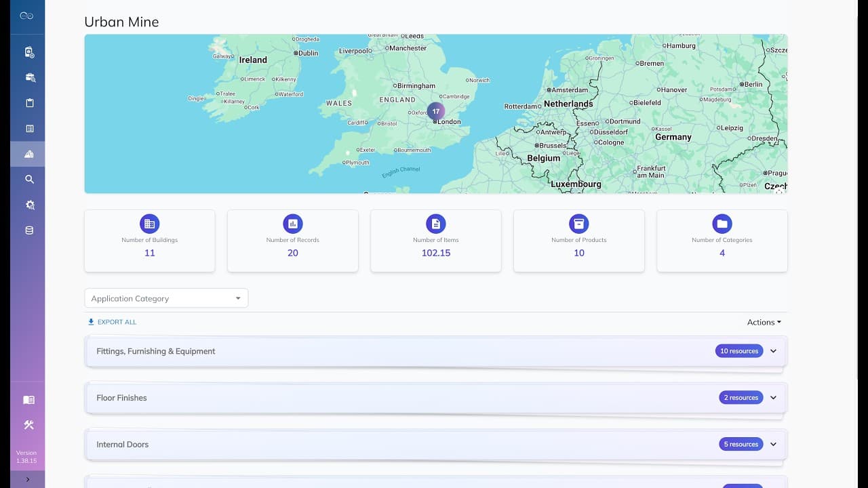
Task: Click the WALES label on the map
Action: point(339,104)
